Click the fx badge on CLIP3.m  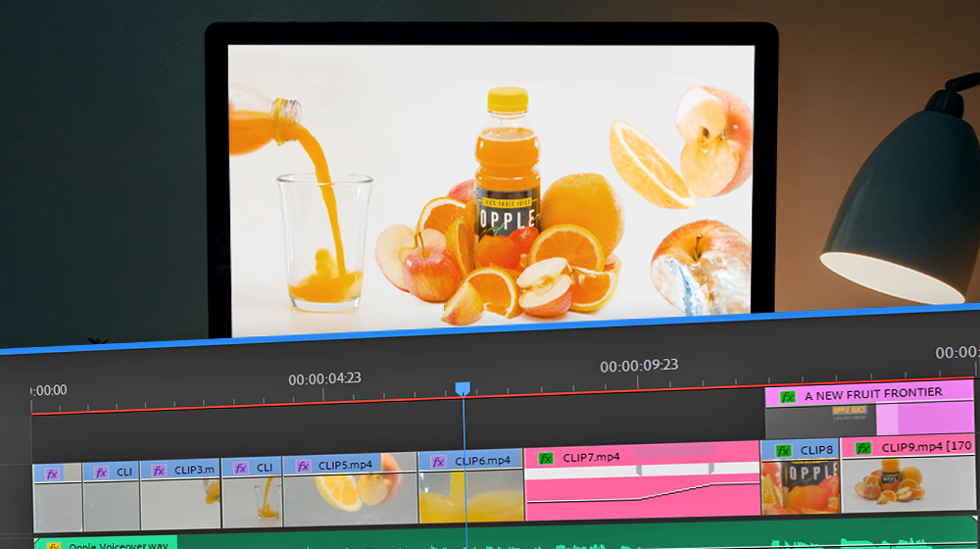(159, 471)
